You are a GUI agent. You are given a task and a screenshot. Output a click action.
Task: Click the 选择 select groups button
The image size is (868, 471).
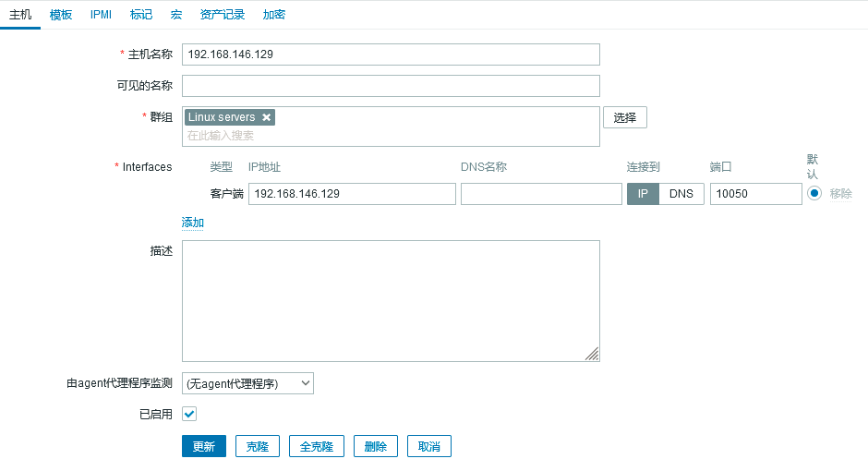coord(625,117)
